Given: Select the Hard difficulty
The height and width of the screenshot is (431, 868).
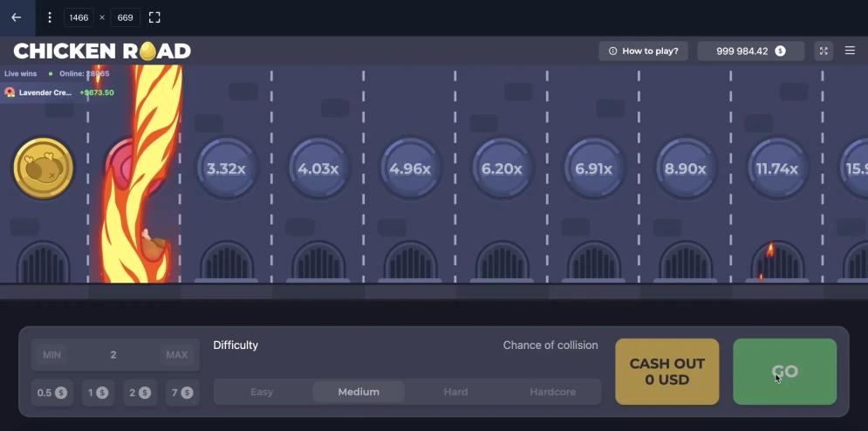Looking at the screenshot, I should tap(455, 392).
